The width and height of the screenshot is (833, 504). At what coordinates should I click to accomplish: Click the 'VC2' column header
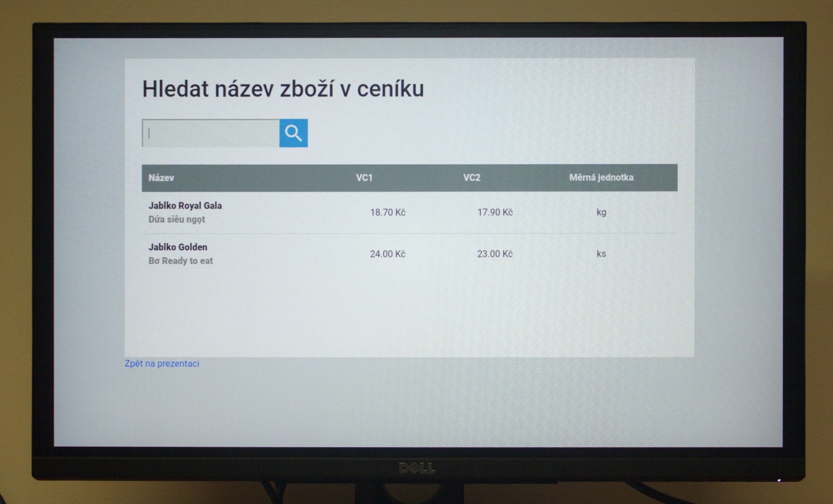471,177
